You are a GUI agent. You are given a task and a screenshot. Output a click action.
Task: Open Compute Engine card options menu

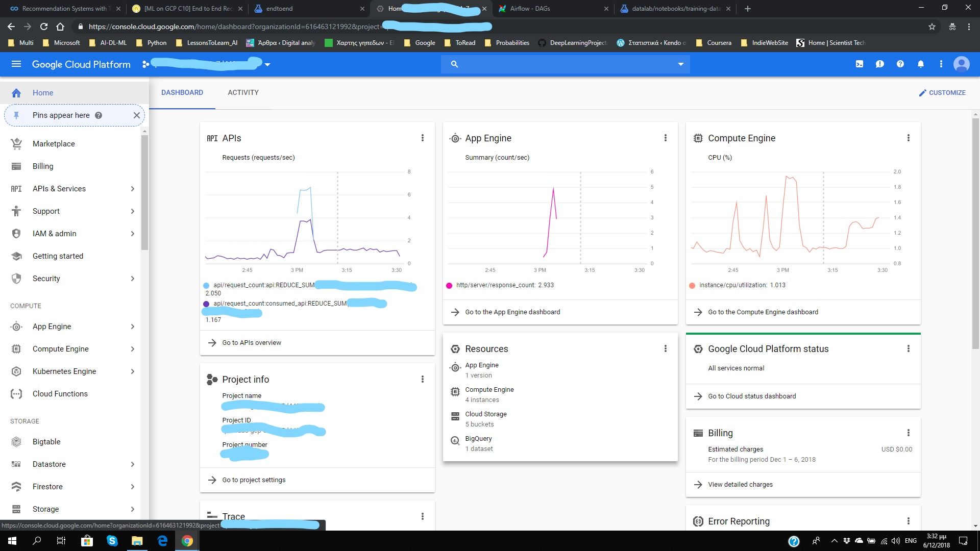(908, 138)
